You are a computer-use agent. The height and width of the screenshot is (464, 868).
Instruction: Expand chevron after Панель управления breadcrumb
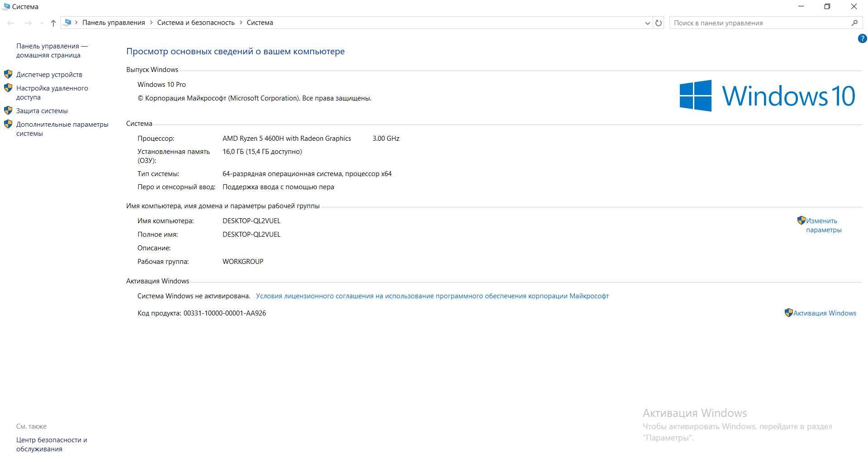pos(151,23)
